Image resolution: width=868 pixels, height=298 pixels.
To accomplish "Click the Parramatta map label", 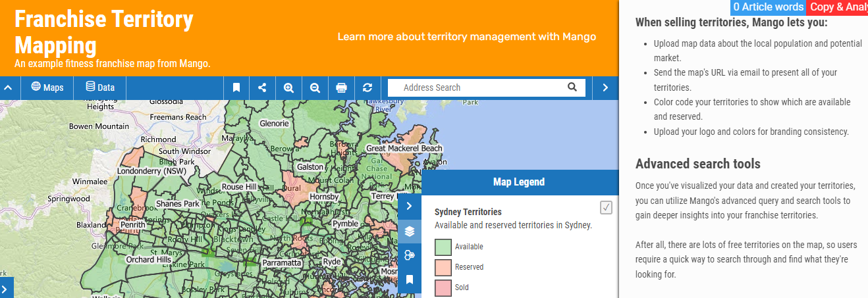I will (x=282, y=262).
